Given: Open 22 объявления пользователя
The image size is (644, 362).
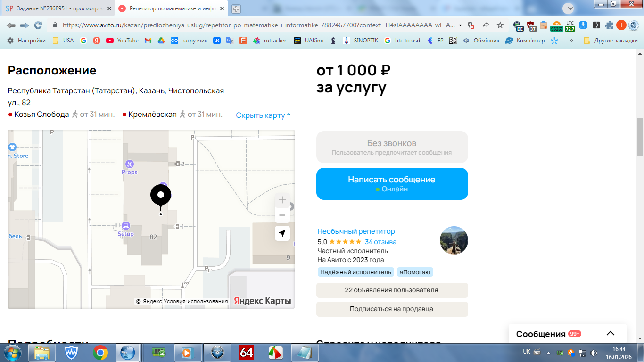Looking at the screenshot, I should click(392, 290).
